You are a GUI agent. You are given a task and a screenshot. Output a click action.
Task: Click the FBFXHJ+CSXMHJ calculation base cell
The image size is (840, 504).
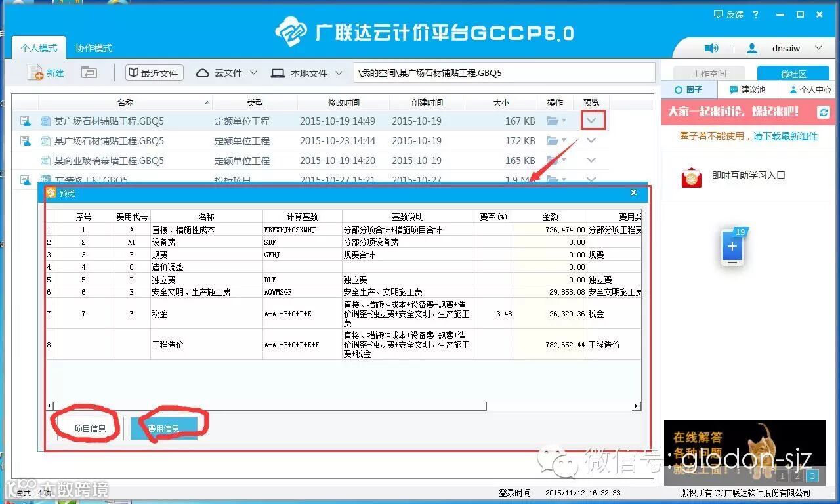[x=303, y=230]
